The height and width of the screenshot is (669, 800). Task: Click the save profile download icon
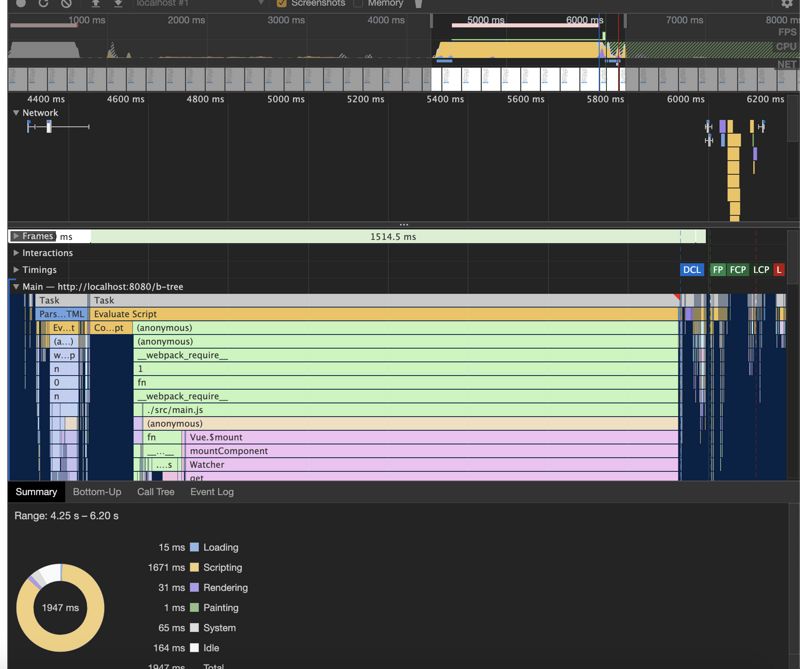[x=118, y=3]
